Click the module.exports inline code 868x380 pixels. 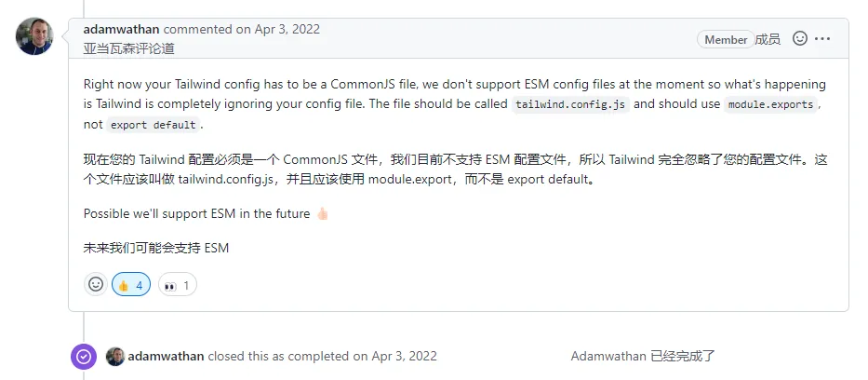tap(771, 104)
